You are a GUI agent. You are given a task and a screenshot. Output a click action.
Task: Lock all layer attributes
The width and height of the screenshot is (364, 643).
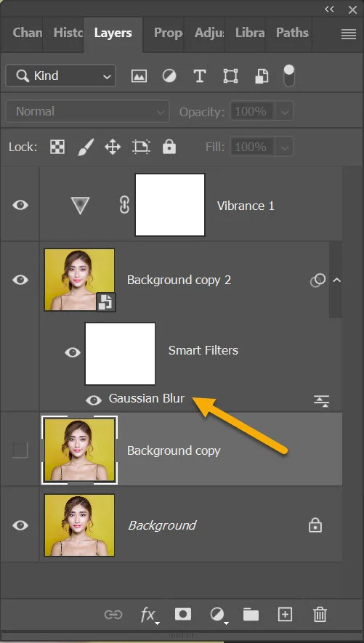point(169,146)
